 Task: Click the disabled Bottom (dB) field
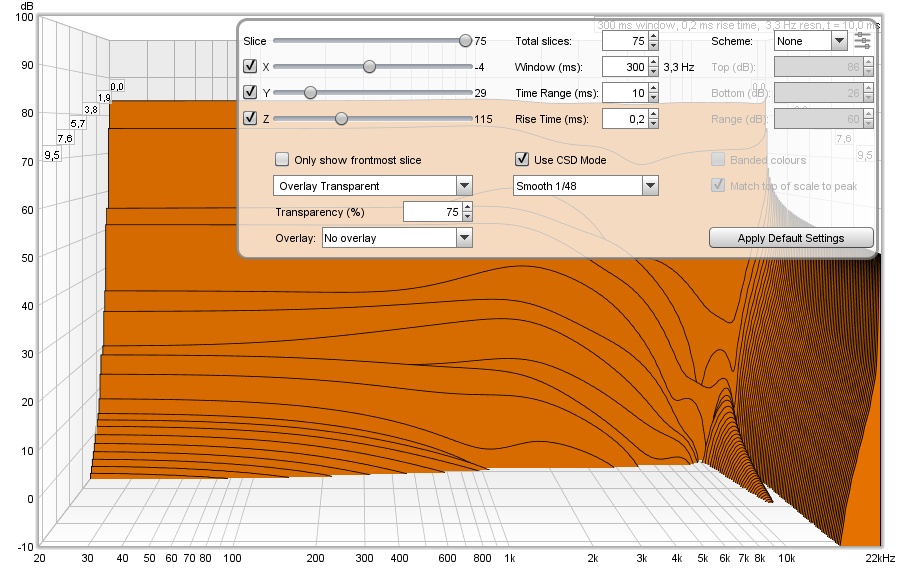818,93
